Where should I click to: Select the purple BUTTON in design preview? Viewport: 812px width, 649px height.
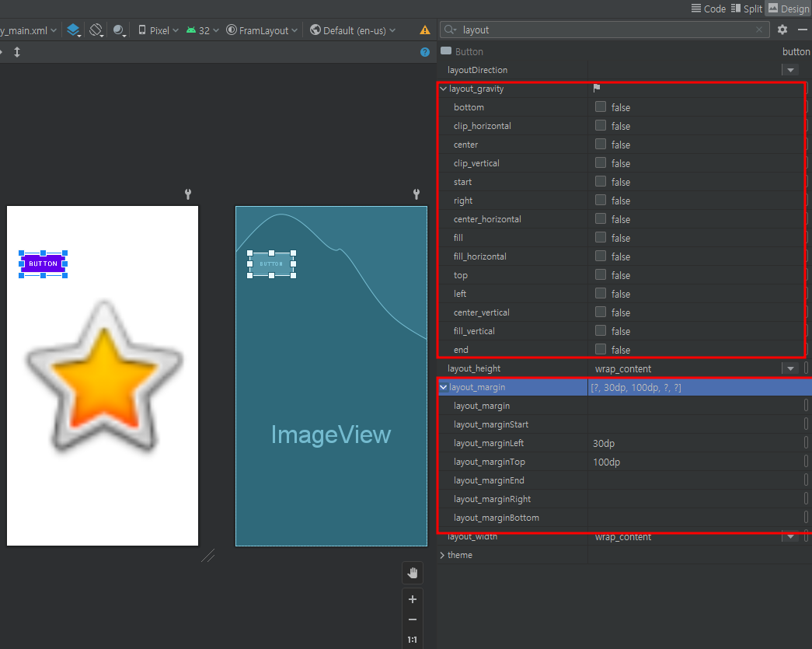click(43, 263)
